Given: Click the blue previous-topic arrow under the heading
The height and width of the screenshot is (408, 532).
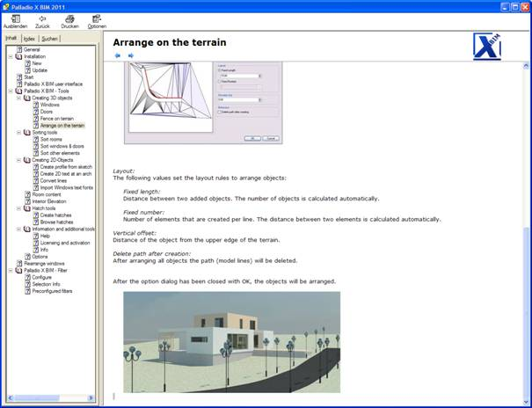Looking at the screenshot, I should coord(118,55).
